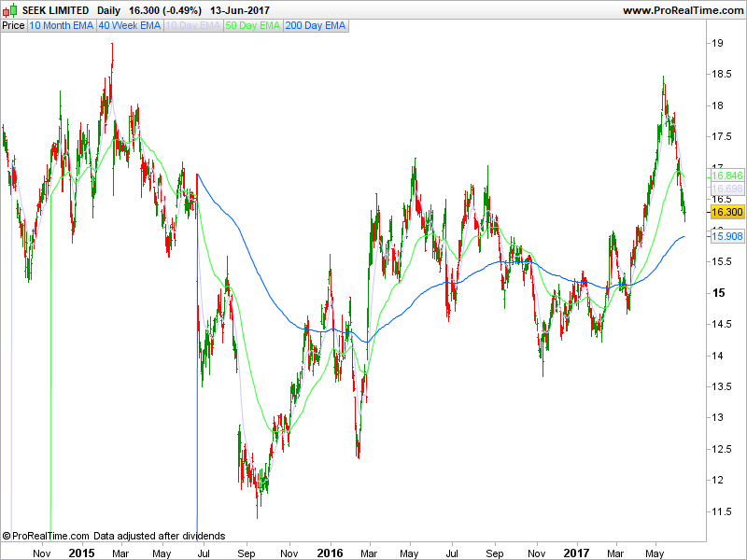Click the 16.698 EMA value label
Screen dimensions: 747x560
coord(727,189)
